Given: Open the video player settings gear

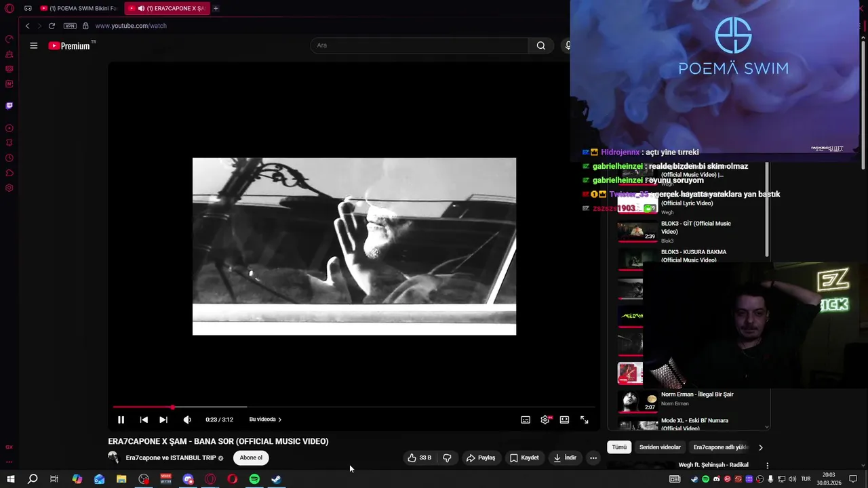Looking at the screenshot, I should coord(545,420).
